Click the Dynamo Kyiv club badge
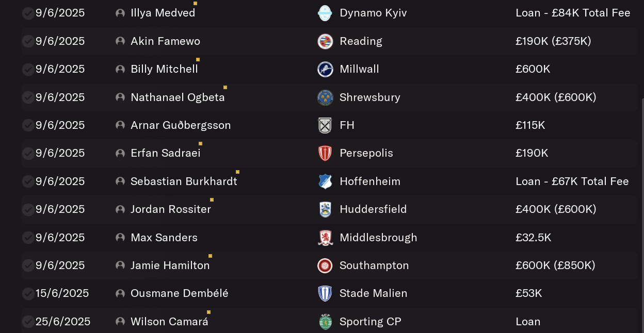644x333 pixels. (325, 13)
